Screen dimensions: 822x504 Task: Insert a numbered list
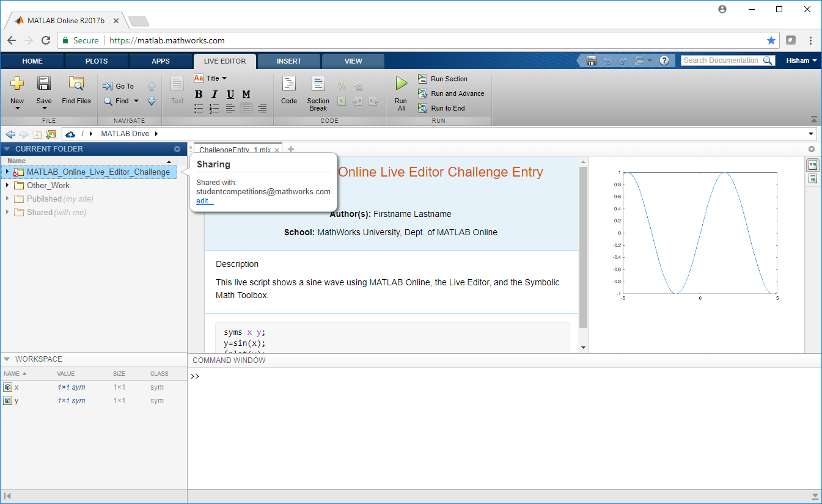pos(214,109)
